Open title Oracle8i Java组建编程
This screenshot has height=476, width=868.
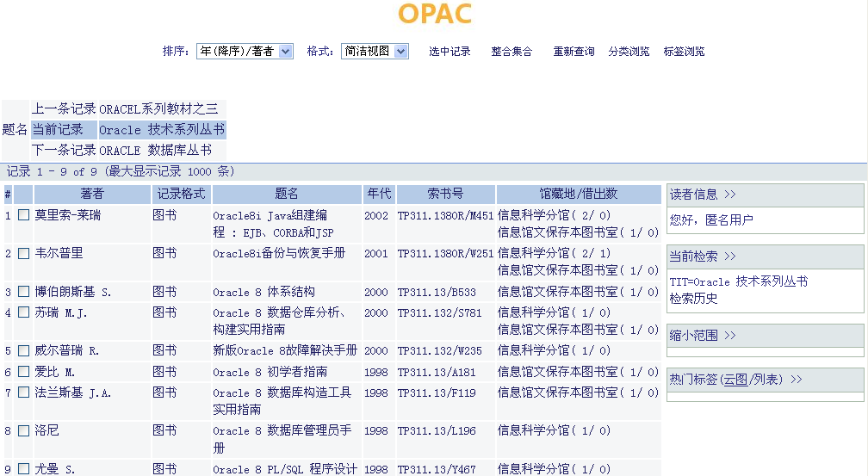pos(274,224)
